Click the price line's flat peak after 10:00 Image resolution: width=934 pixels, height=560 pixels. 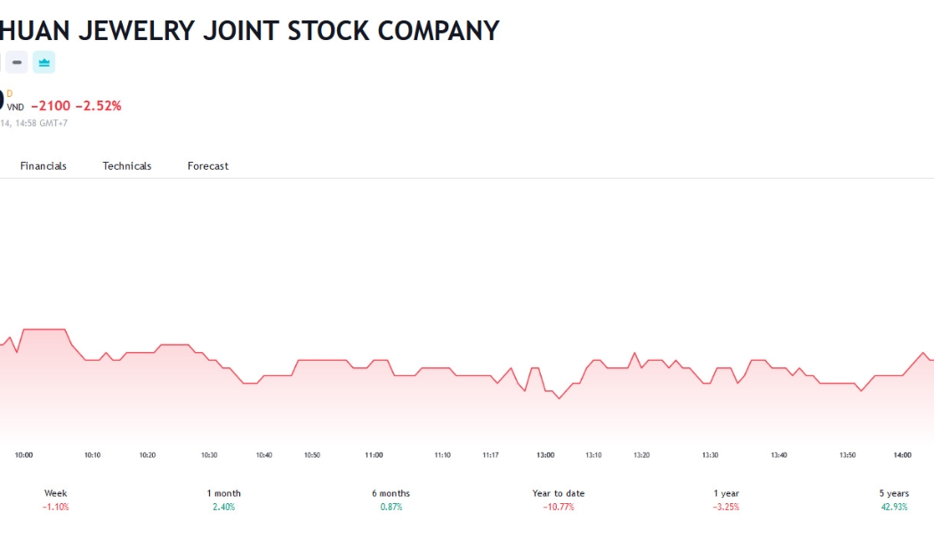coord(44,329)
